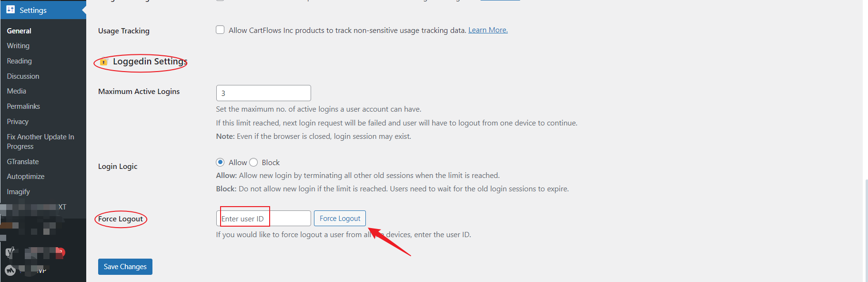The image size is (868, 282).
Task: Open GTranslate settings
Action: click(x=23, y=162)
